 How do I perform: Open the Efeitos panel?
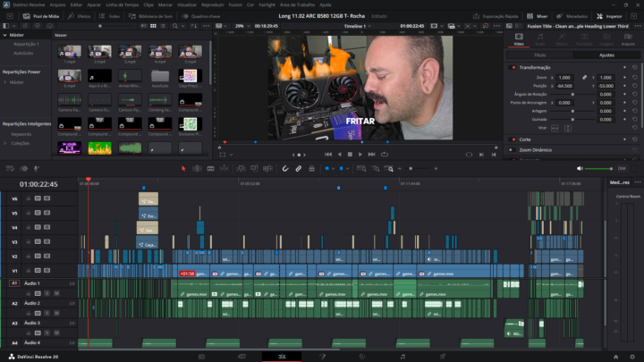coord(80,16)
